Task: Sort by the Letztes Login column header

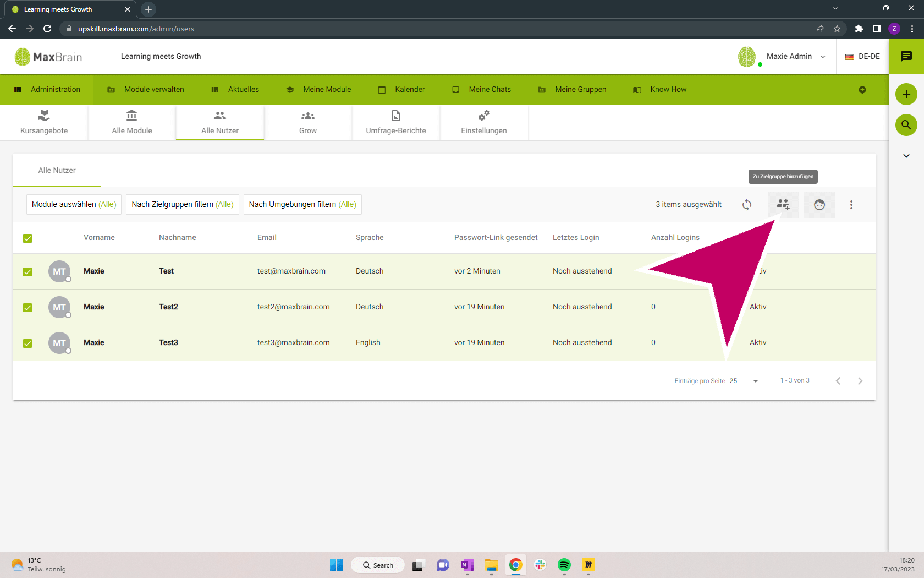Action: point(576,238)
